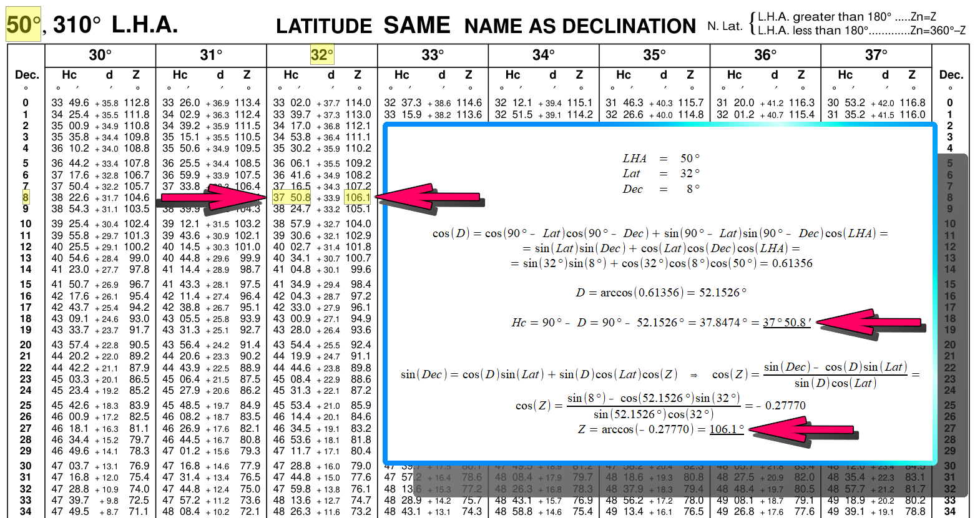The height and width of the screenshot is (518, 980).
Task: Click the 'Dec = 8°' line in the worked example
Action: tap(661, 189)
